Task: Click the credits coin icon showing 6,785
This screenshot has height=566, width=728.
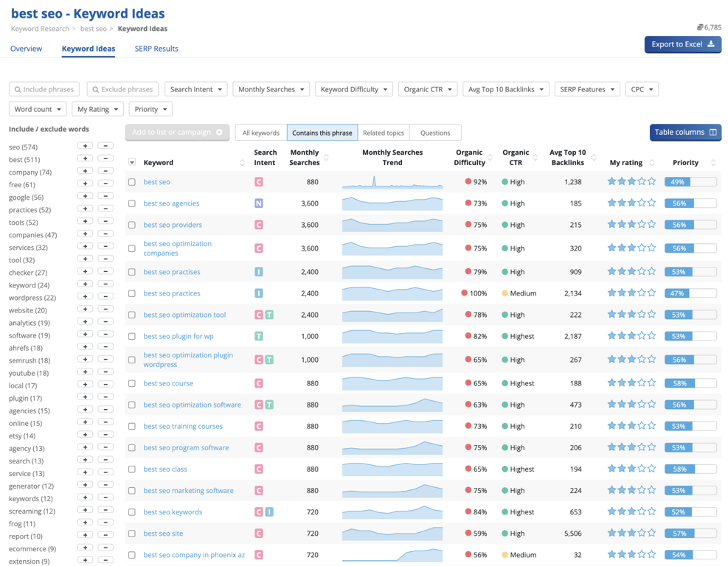Action: click(700, 27)
